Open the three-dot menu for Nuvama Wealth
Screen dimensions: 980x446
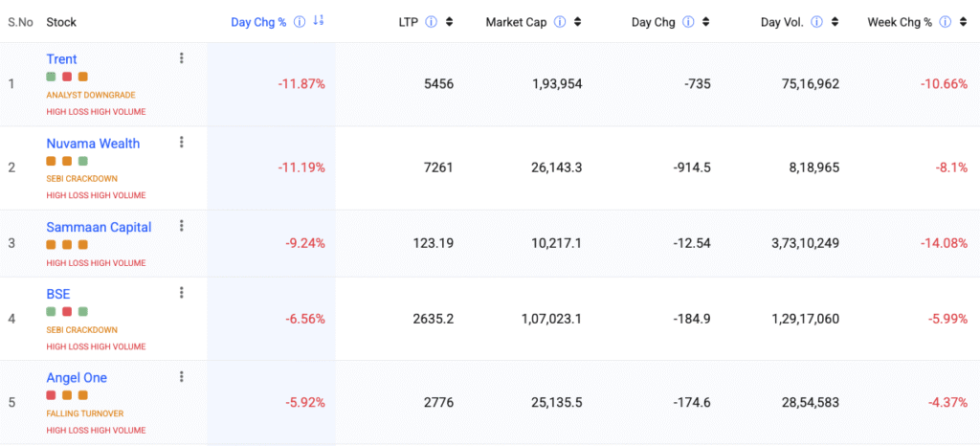181,142
